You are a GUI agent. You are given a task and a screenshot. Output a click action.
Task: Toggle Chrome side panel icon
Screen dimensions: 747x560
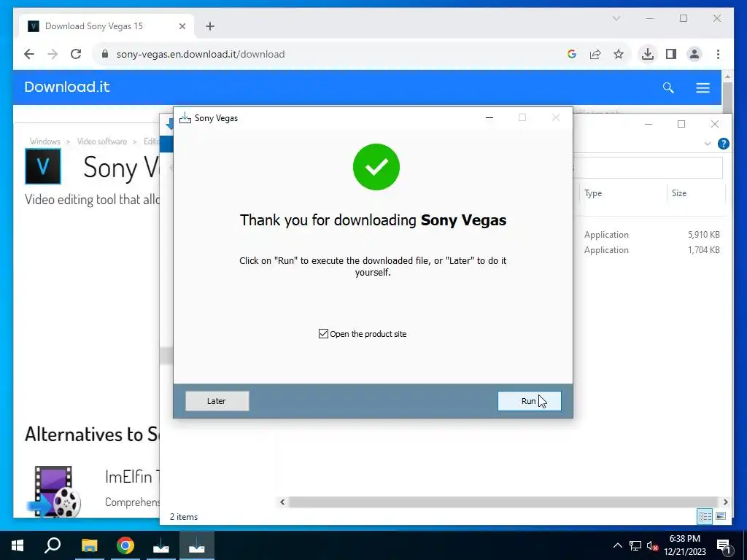tap(671, 54)
